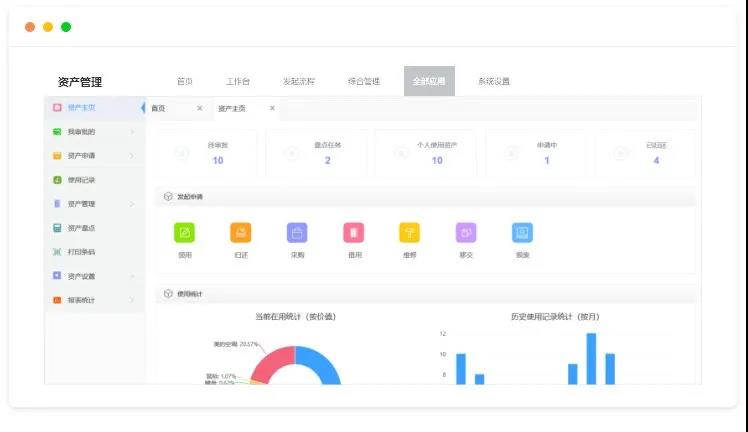Expand the 我审批的 sidebar chevron
Screen dimensions: 748x432
point(132,131)
